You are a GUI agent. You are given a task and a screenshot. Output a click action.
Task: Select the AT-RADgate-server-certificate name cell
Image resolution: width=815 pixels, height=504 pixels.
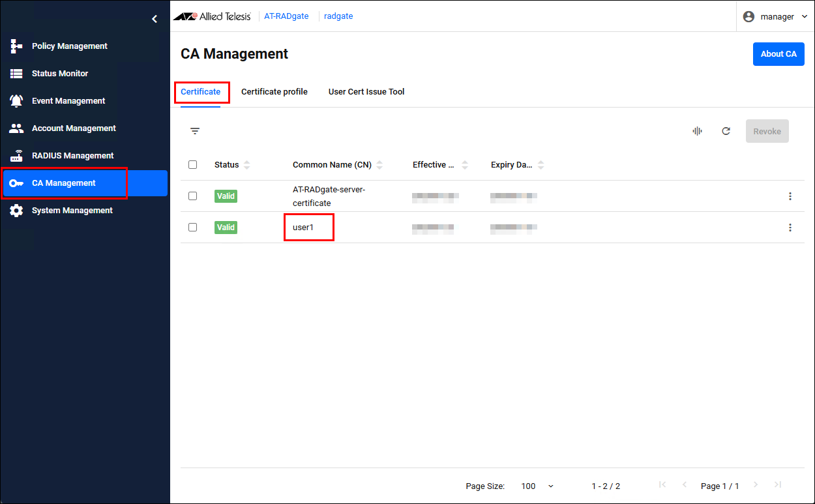[x=329, y=196]
